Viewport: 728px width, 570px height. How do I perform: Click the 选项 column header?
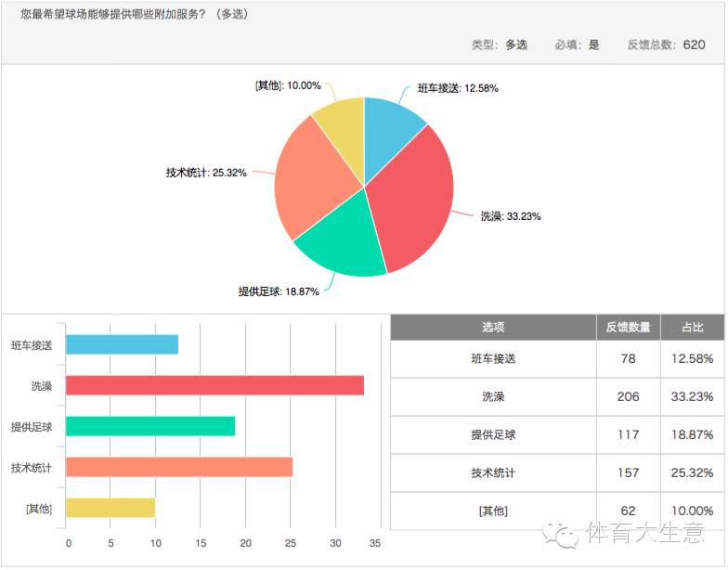493,327
